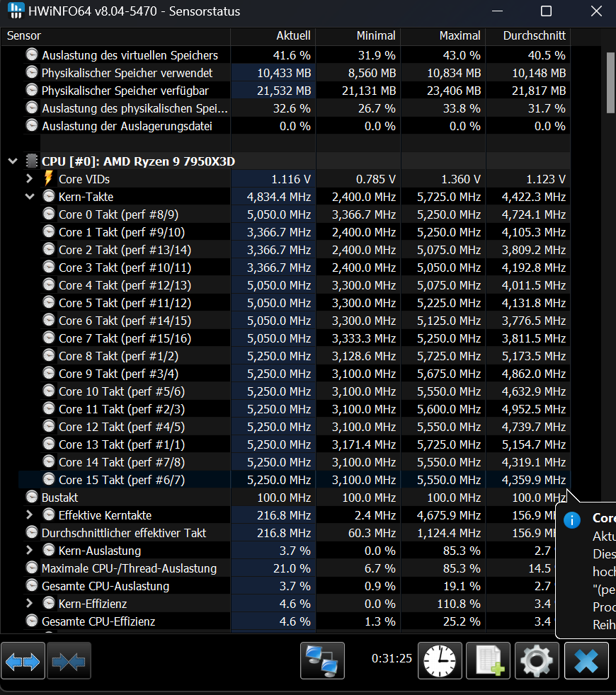Select the Core 12 Takt (perf #4/5) row

[295, 427]
